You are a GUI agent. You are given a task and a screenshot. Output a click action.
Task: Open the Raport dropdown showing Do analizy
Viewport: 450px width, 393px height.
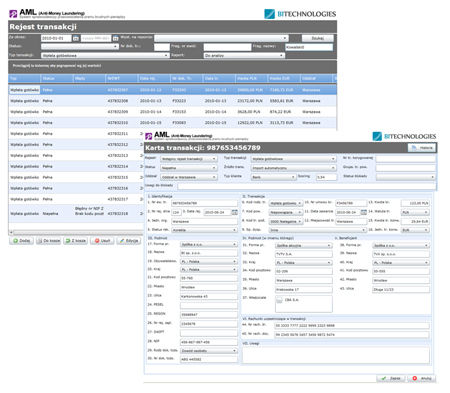point(244,55)
